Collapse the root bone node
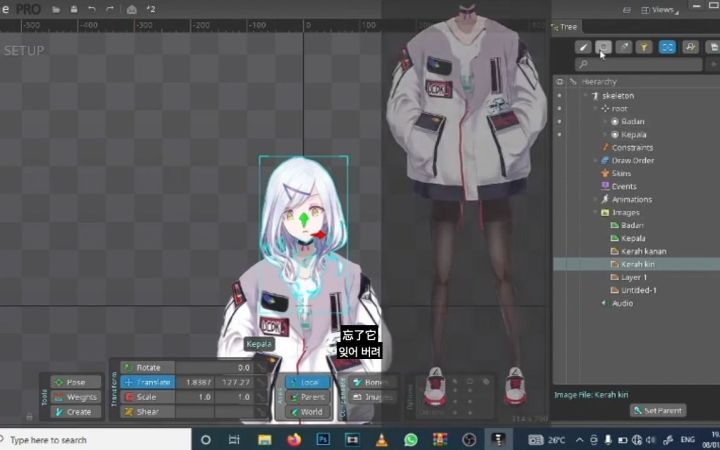720x450 pixels. (595, 108)
